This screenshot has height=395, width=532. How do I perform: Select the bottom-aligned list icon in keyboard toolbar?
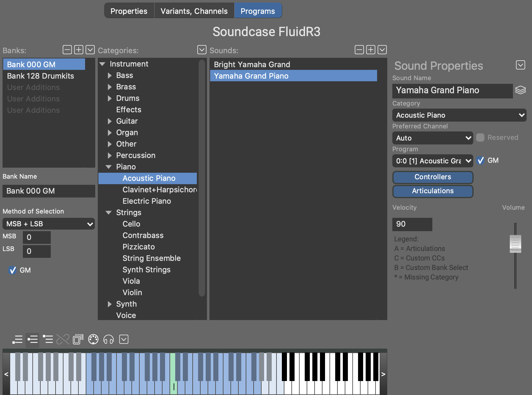[17, 339]
